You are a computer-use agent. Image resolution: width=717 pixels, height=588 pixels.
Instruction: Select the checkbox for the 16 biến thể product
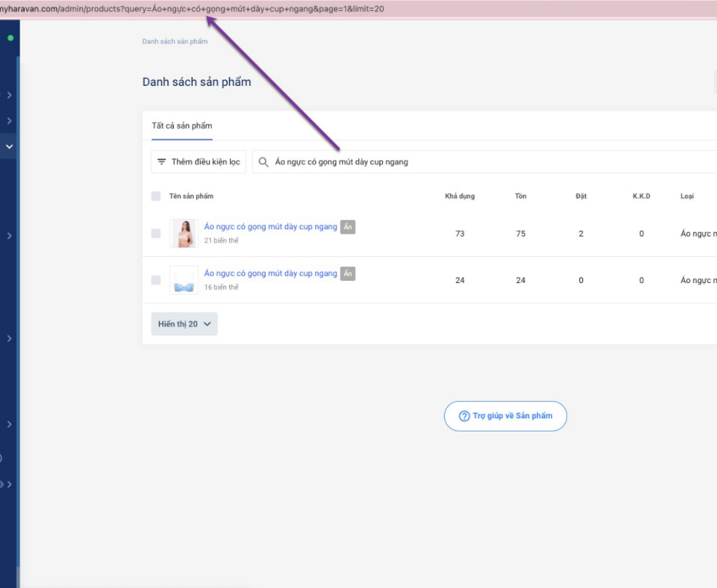tap(156, 280)
